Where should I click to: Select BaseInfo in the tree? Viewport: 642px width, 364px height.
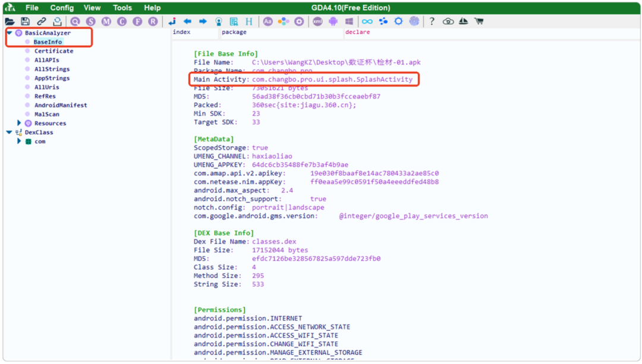pyautogui.click(x=48, y=42)
